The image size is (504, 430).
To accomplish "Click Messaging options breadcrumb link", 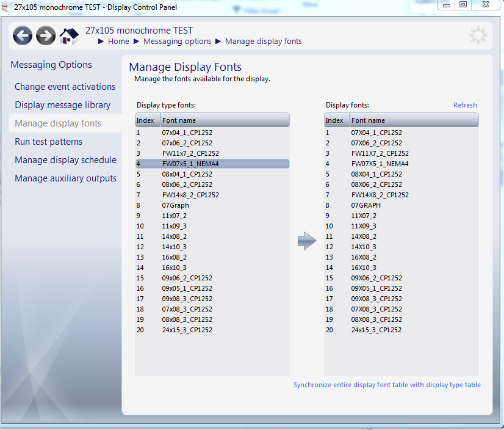I will [177, 42].
